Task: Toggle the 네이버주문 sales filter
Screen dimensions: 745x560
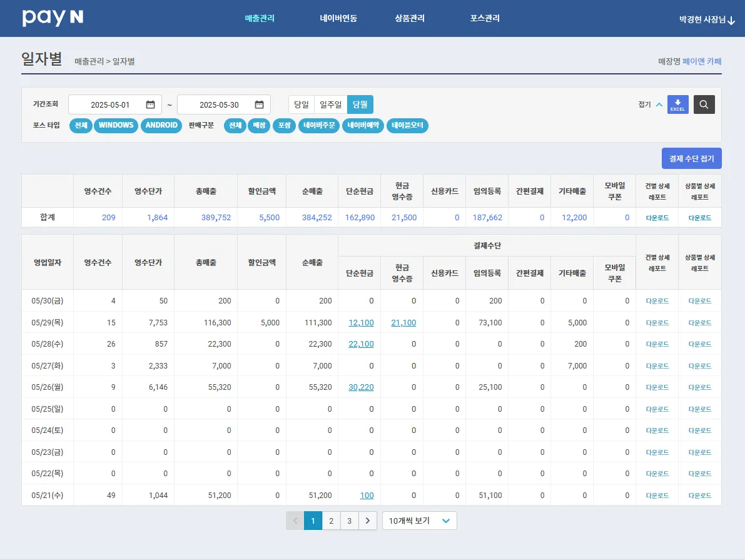Action: (319, 125)
